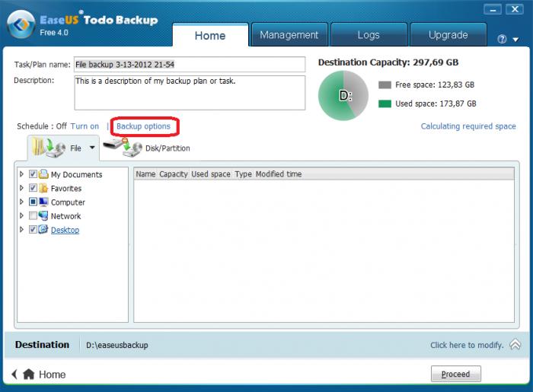Click the Type column header
The image size is (533, 392).
tap(244, 174)
